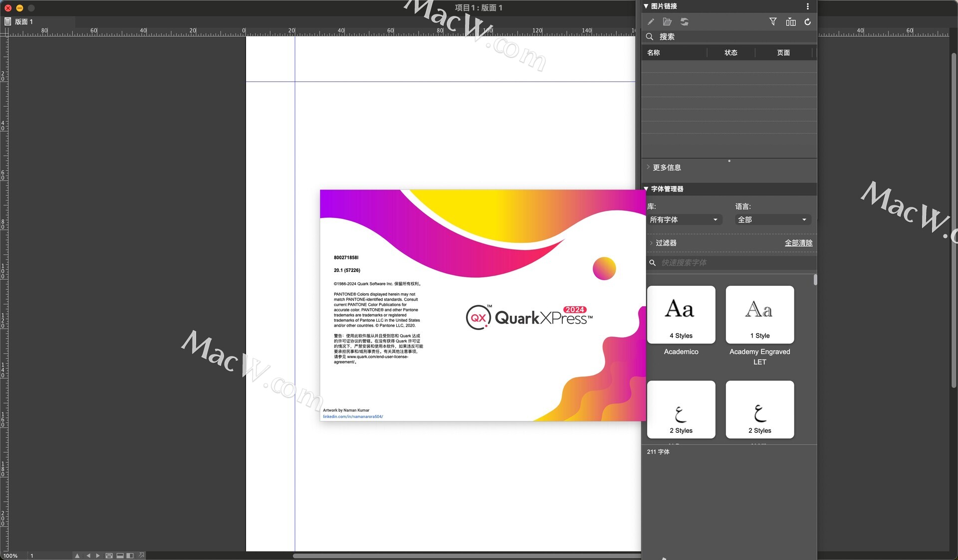Click the document's right vertical scrollbar
This screenshot has height=560, width=958.
tap(954, 219)
